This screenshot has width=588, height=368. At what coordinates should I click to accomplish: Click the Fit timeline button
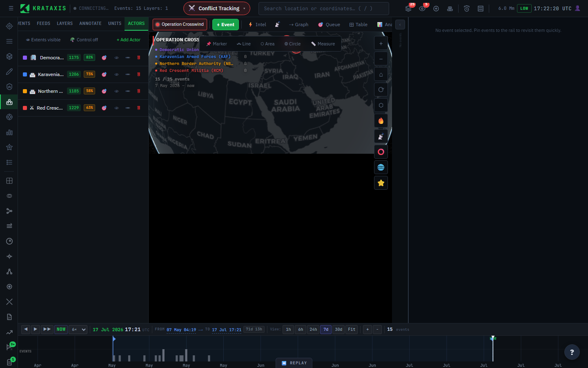[x=352, y=330]
